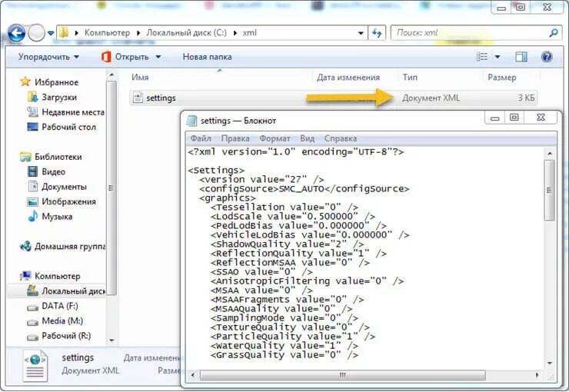
Task: Click Блокнот vertical scrollbar thumb
Action: pos(550,190)
